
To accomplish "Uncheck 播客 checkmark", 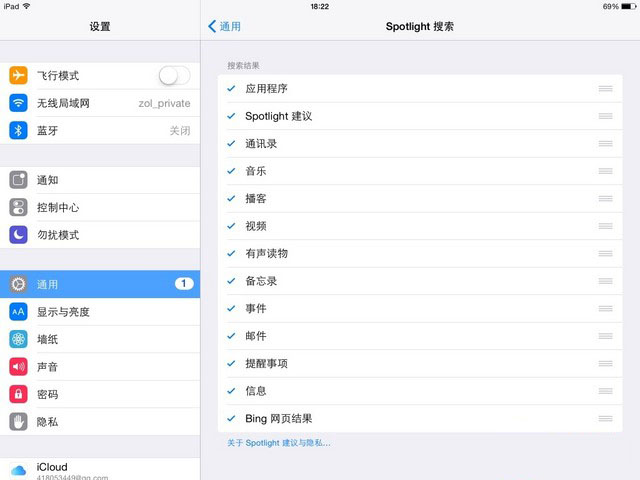I will [x=231, y=198].
